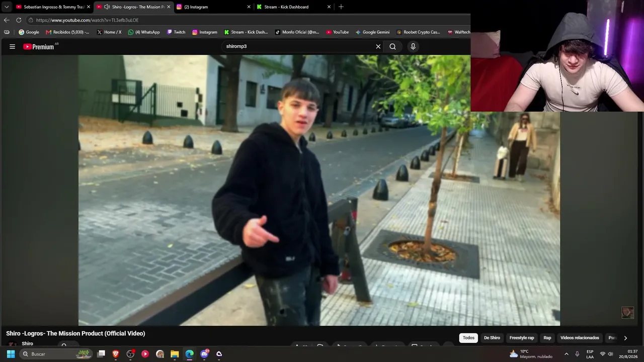Viewport: 644px width, 362px height.
Task: Open the Home / X bookmark
Action: [x=109, y=32]
